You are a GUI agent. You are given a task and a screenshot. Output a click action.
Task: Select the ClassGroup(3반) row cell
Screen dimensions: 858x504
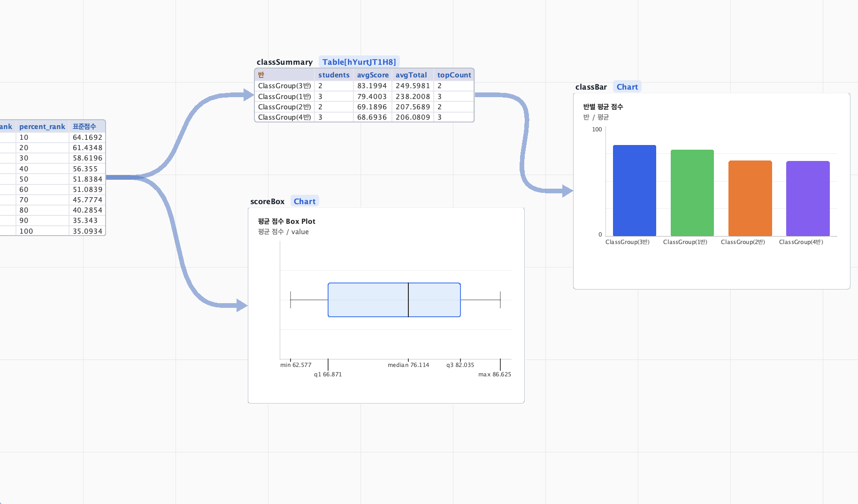point(284,86)
